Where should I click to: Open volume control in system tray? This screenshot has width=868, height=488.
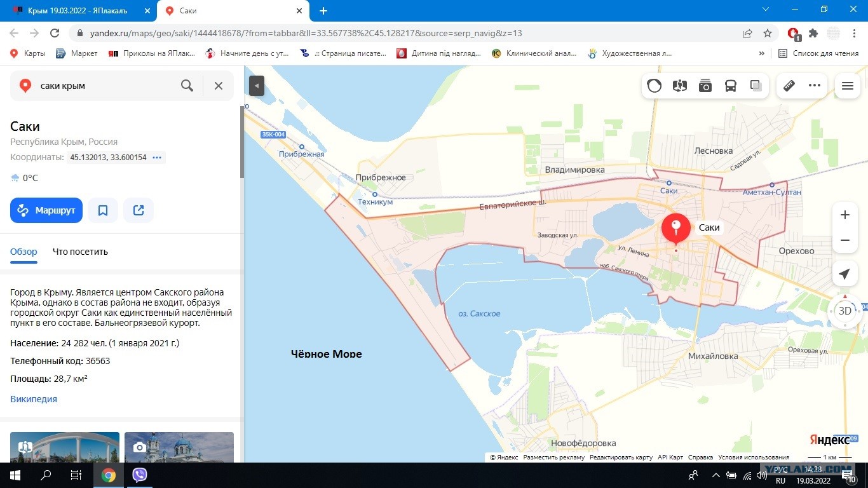(763, 475)
